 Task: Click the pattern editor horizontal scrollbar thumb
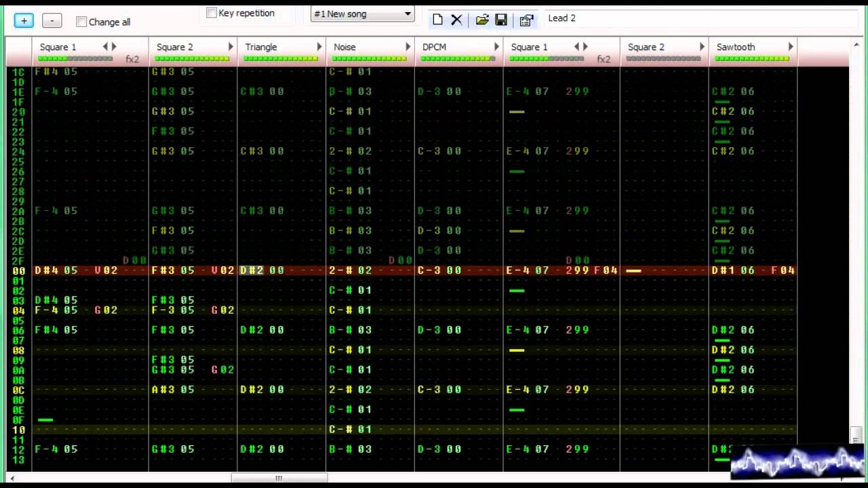point(278,479)
